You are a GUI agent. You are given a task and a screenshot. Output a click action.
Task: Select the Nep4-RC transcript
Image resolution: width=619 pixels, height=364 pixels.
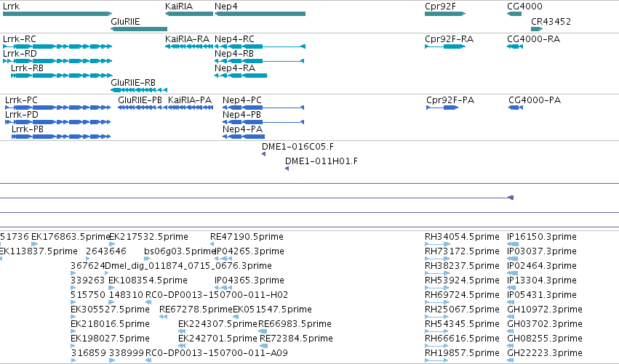(260, 46)
